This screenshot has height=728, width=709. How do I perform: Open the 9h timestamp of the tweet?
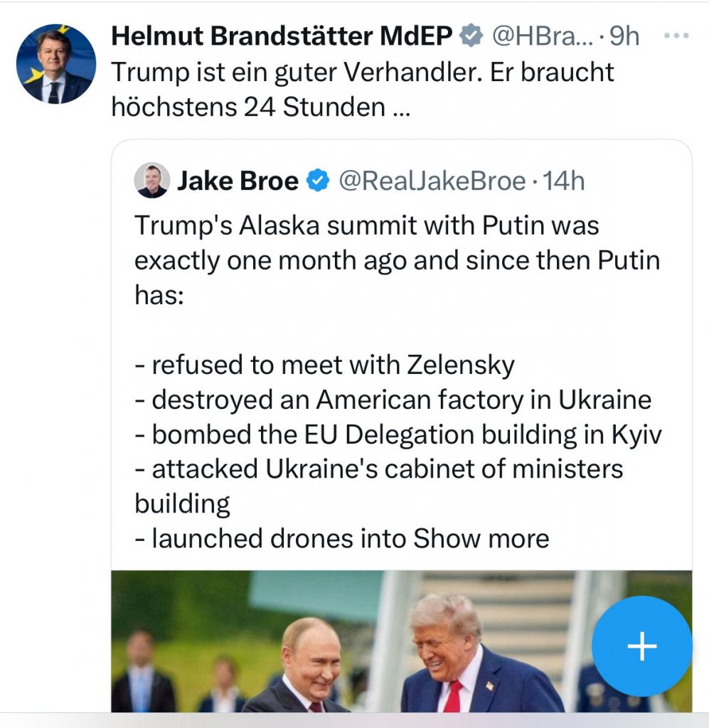coord(624,36)
